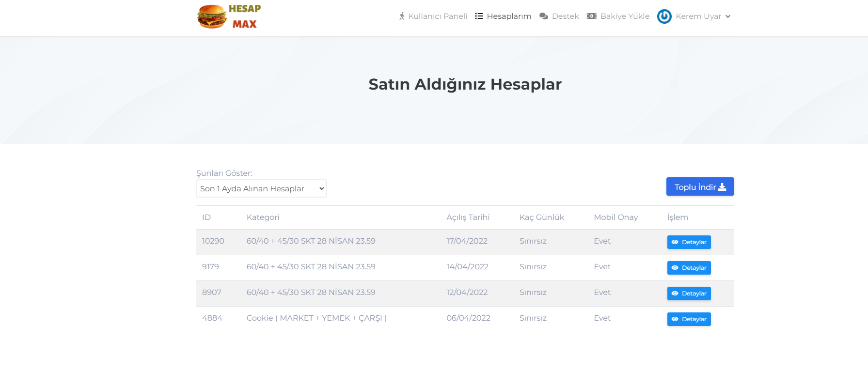Select the ID cell 8907
The width and height of the screenshot is (868, 387).
212,293
